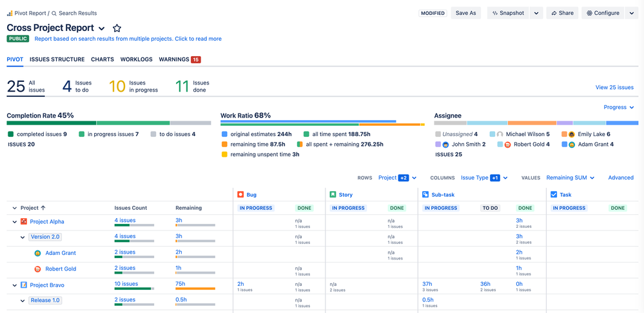Click the Project Alpha link
Image resolution: width=644 pixels, height=313 pixels.
(x=47, y=222)
